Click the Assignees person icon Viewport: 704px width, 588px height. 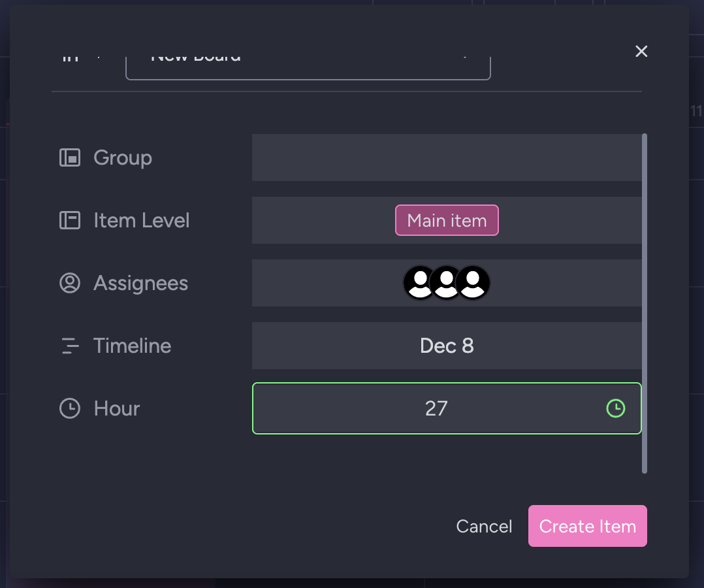click(x=70, y=283)
